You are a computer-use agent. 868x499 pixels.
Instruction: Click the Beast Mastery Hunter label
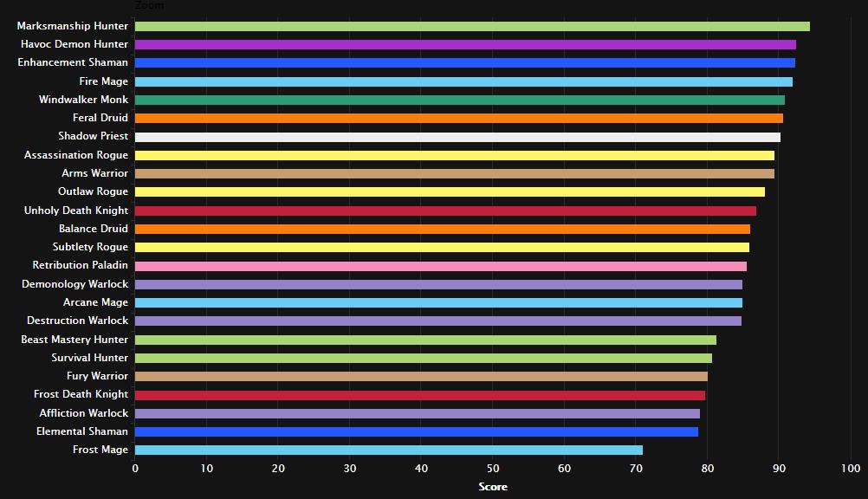click(74, 340)
